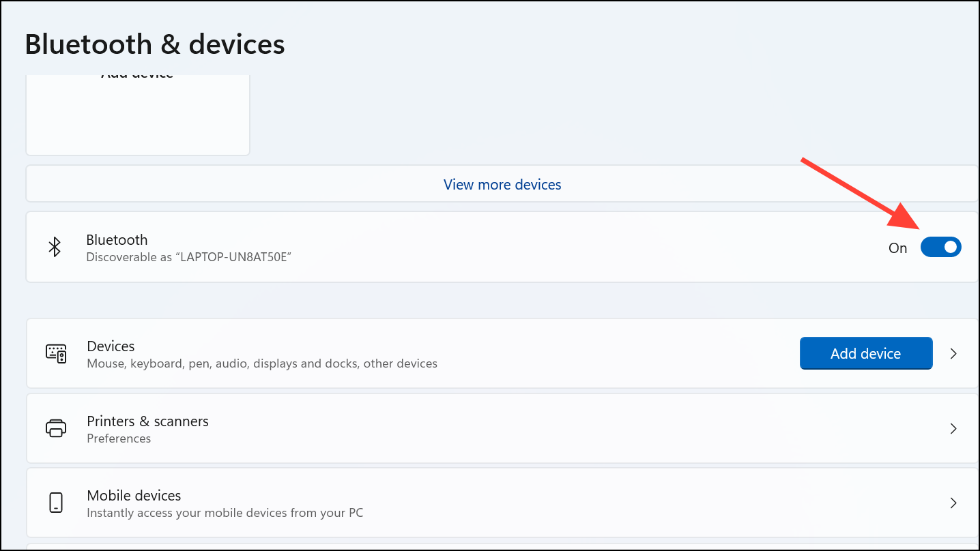The width and height of the screenshot is (980, 551).
Task: Open the Printers & scanners entry title
Action: pos(147,421)
